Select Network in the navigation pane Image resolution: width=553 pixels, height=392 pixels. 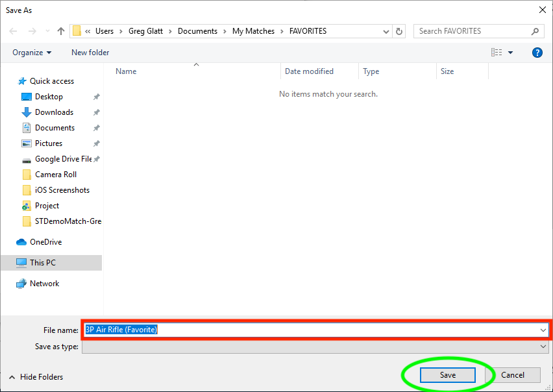pos(44,284)
